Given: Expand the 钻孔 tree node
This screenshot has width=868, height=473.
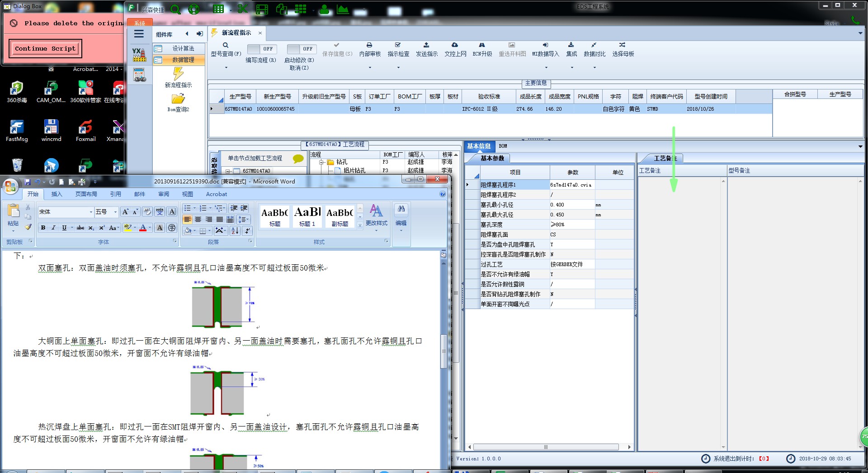Looking at the screenshot, I should [x=321, y=162].
